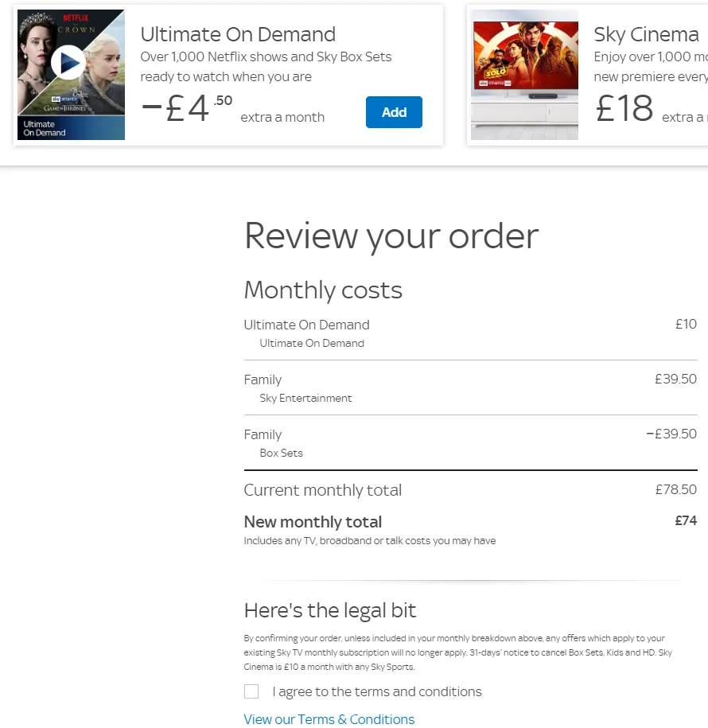Click the £78.50 current monthly total value
The width and height of the screenshot is (708, 728).
coord(676,489)
